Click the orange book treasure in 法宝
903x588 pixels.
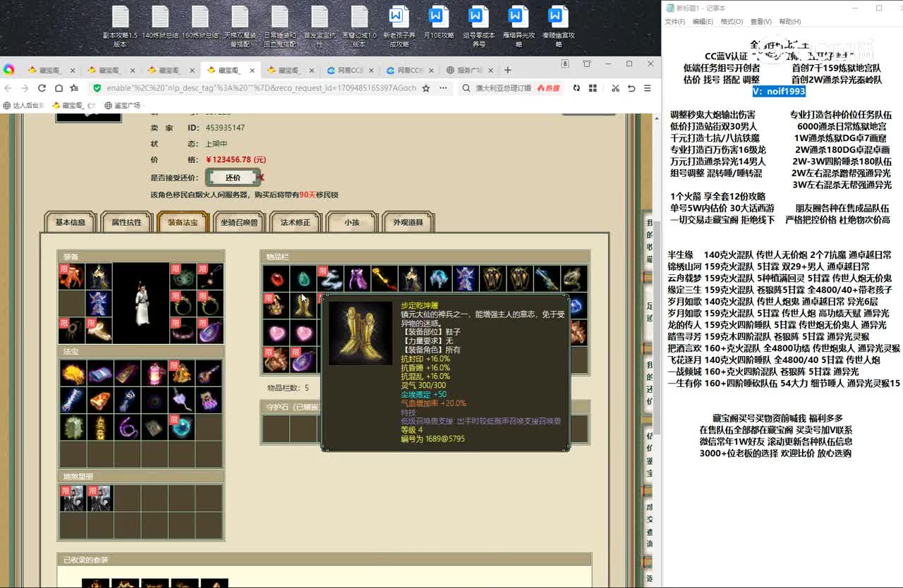(x=99, y=400)
